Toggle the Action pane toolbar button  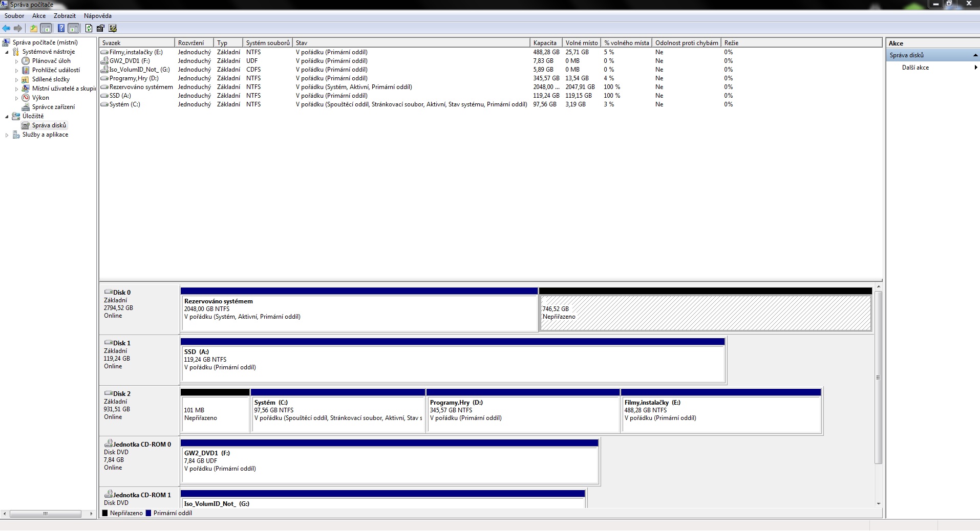(74, 29)
